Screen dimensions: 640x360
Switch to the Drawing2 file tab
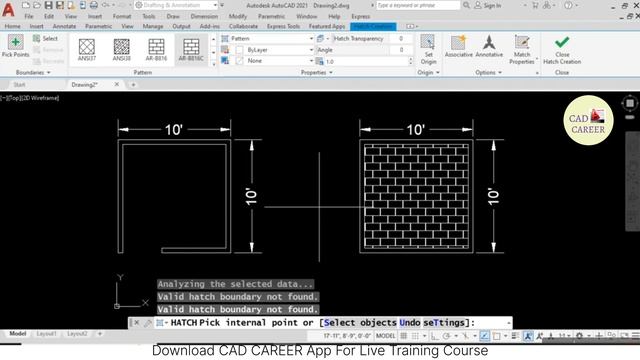click(84, 84)
